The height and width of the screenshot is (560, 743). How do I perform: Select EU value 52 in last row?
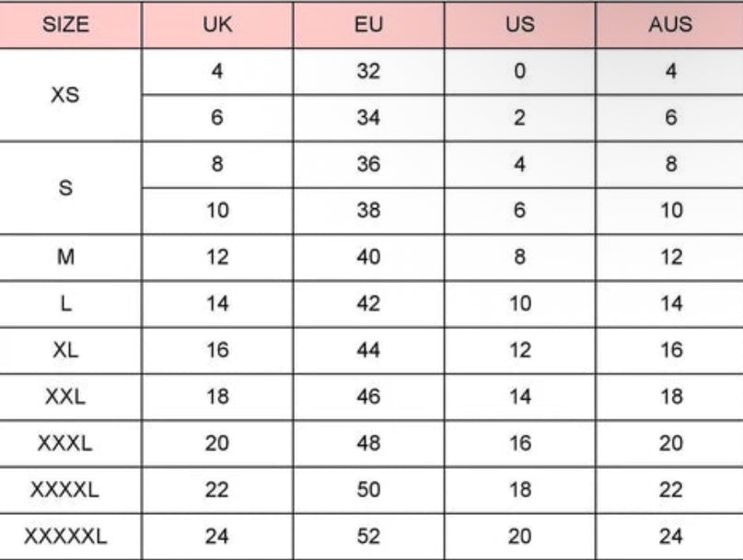pos(368,536)
